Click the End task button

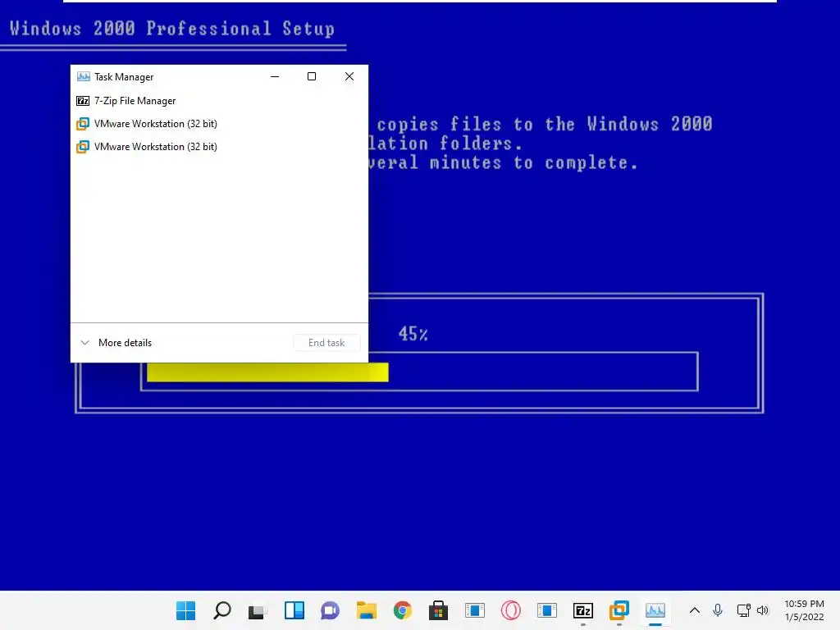click(326, 343)
